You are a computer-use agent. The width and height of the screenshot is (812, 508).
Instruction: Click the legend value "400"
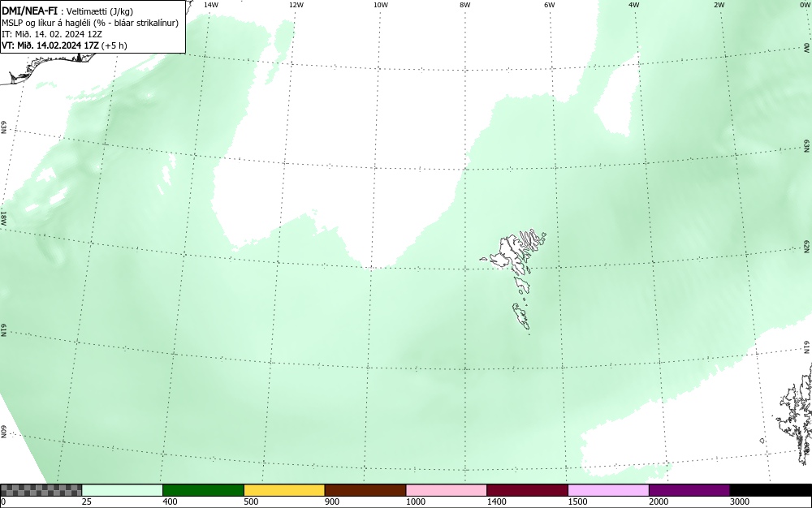170,502
